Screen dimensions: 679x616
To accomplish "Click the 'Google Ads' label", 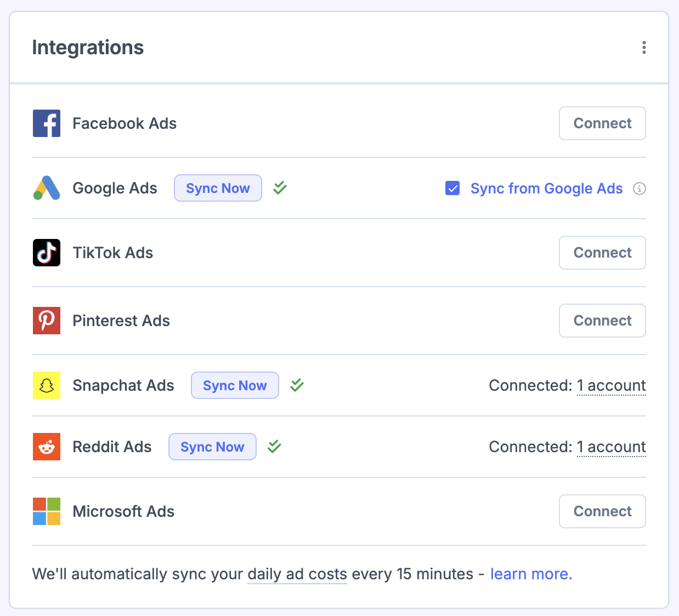I will pos(115,188).
